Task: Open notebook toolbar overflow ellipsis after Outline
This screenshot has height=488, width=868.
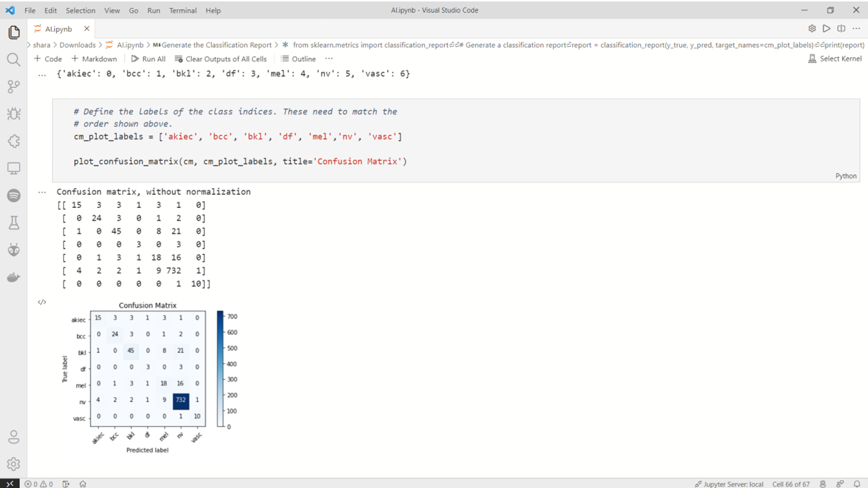Action: (x=329, y=58)
